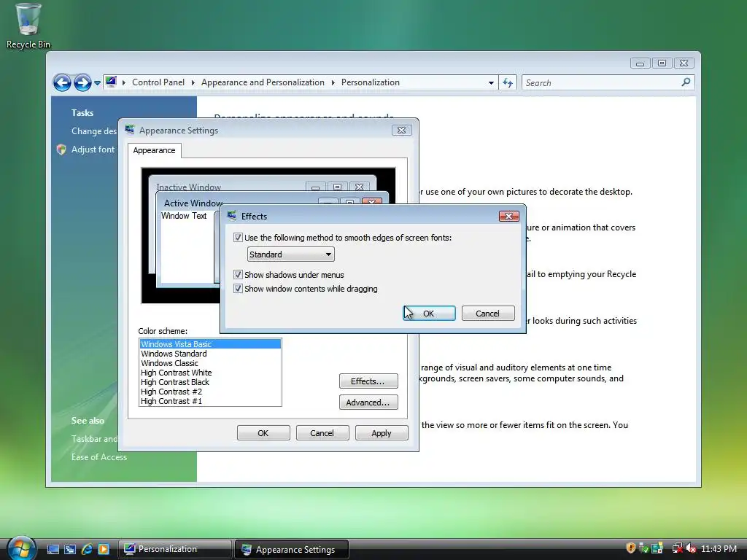Click the search magnifier icon
Image resolution: width=747 pixels, height=560 pixels.
coord(686,82)
